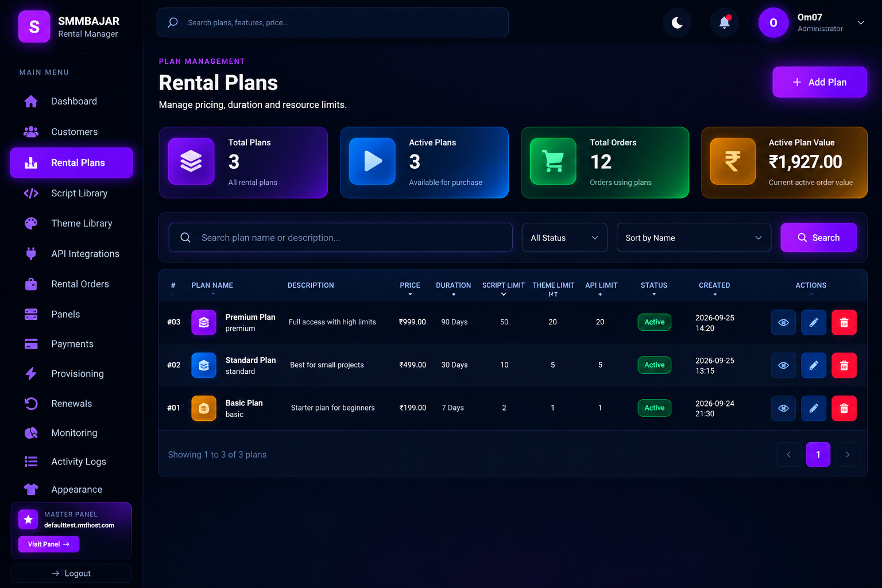This screenshot has height=588, width=882.
Task: Edit the Basic Plan with pencil icon
Action: tap(814, 408)
